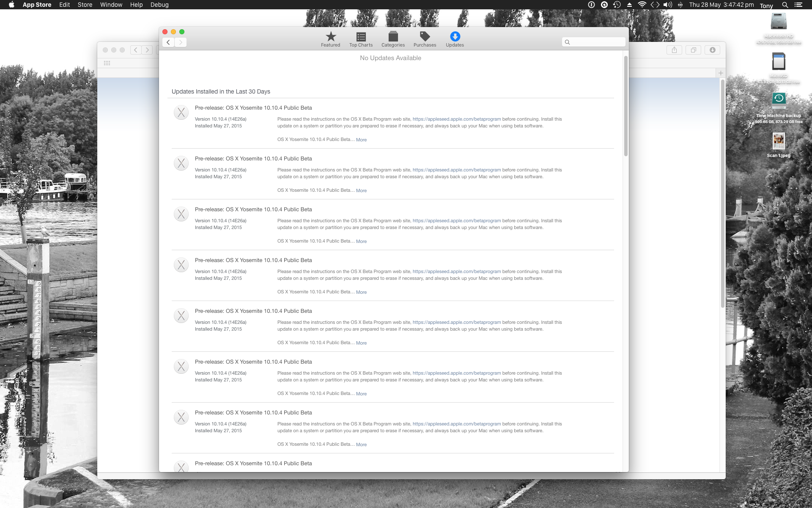
Task: Click the angle brackets menu bar icon
Action: 655,5
